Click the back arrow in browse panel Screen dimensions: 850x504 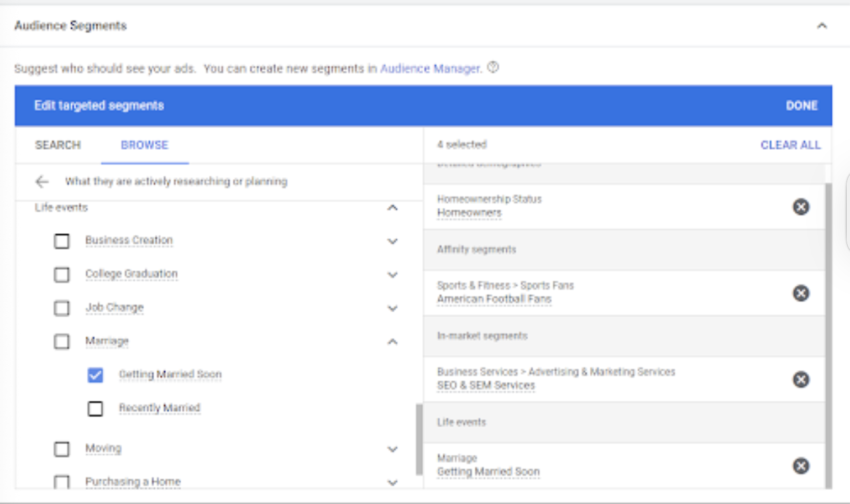pos(42,182)
